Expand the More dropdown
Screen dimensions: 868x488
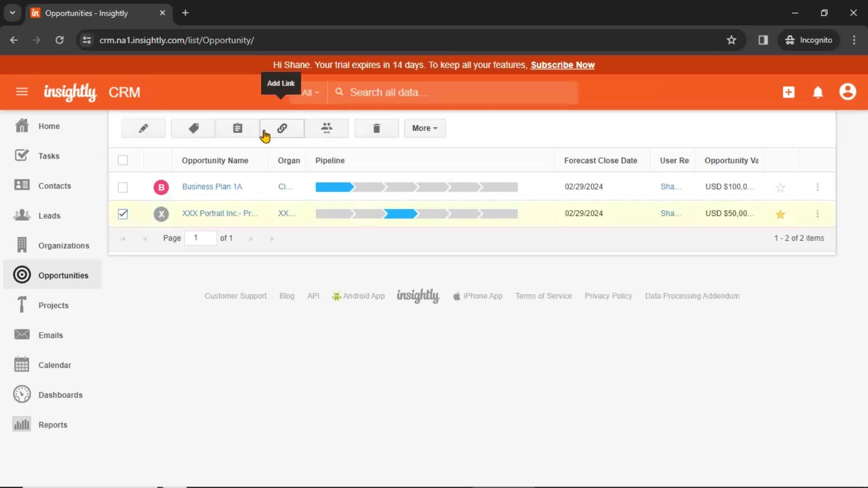click(425, 128)
